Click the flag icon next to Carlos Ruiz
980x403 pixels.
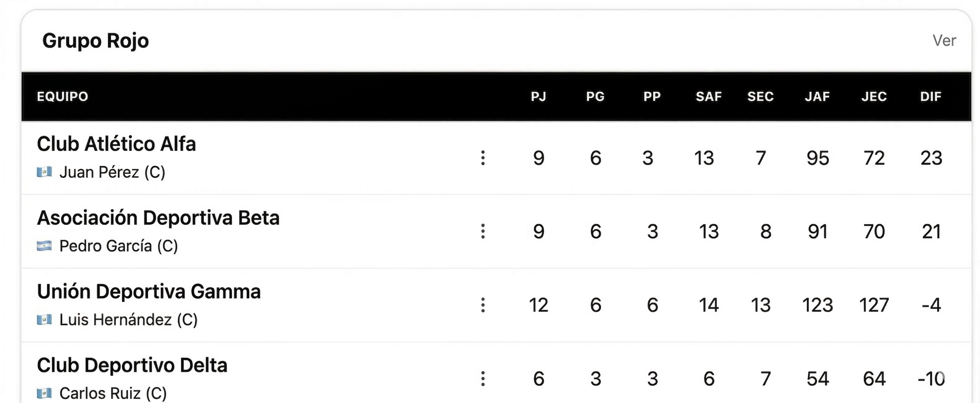click(45, 393)
